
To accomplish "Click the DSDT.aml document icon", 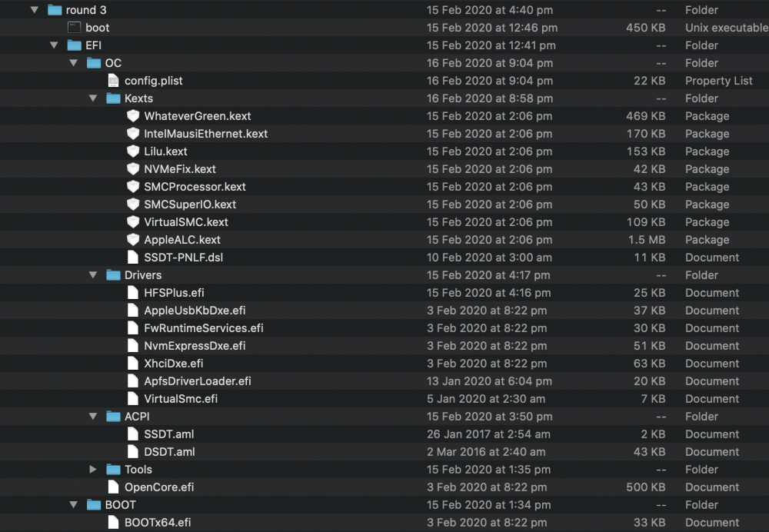I will pos(133,451).
